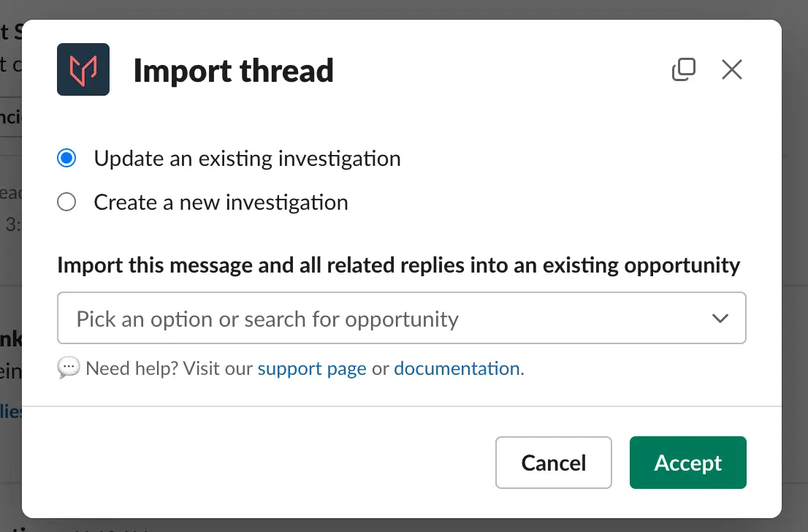
Task: Accept the thread import
Action: pyautogui.click(x=688, y=463)
